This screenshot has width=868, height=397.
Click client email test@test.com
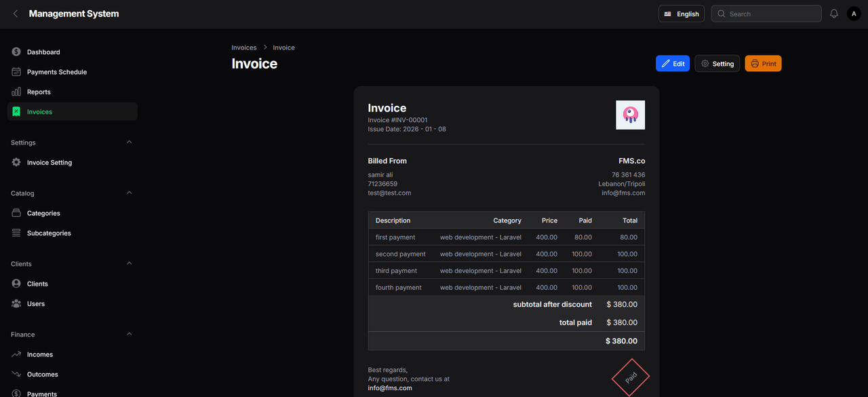click(389, 193)
